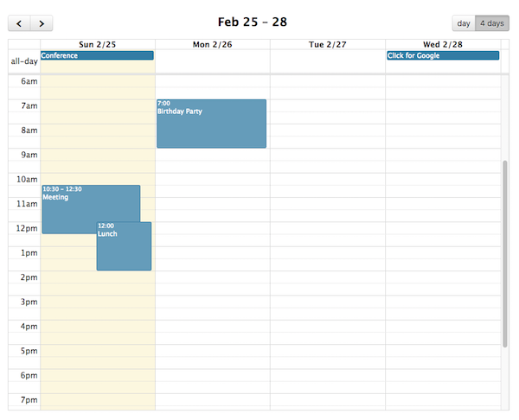Open the Conference all-day event
Viewport: 519px width, 420px height.
coord(97,55)
